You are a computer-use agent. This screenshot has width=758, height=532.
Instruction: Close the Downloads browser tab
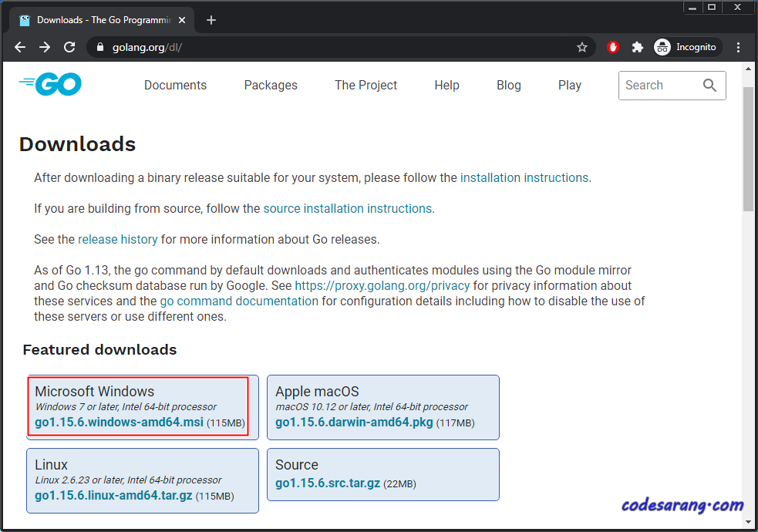click(182, 20)
